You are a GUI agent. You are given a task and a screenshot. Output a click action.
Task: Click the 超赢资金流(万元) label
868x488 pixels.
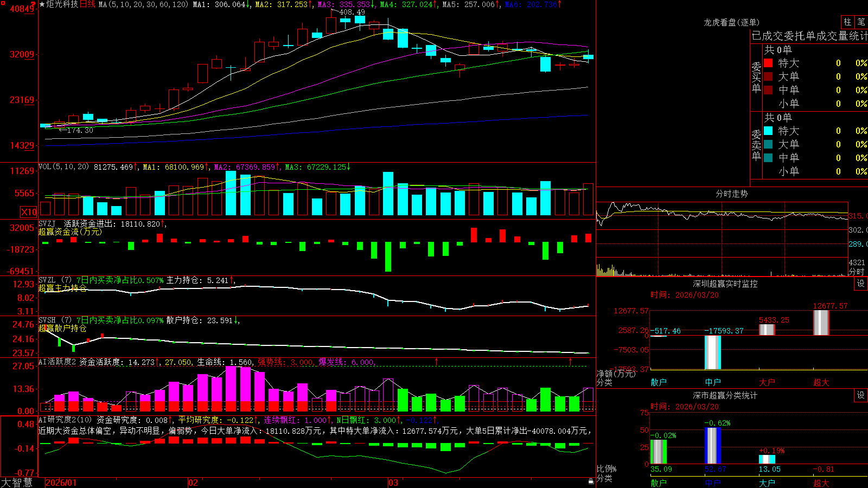click(70, 232)
